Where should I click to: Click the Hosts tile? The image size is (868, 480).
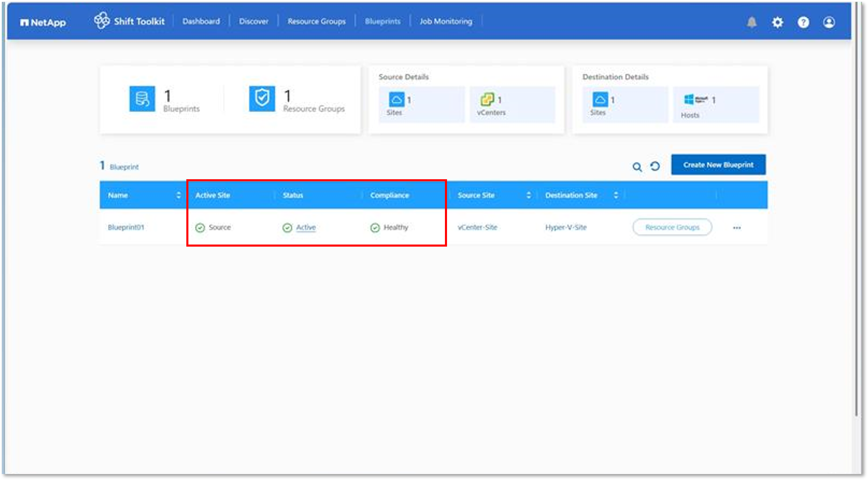(x=716, y=104)
